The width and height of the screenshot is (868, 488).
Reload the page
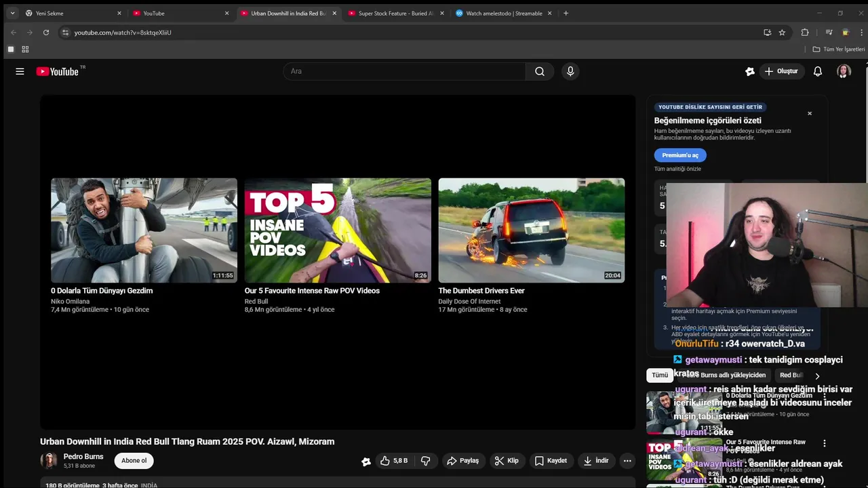point(46,32)
